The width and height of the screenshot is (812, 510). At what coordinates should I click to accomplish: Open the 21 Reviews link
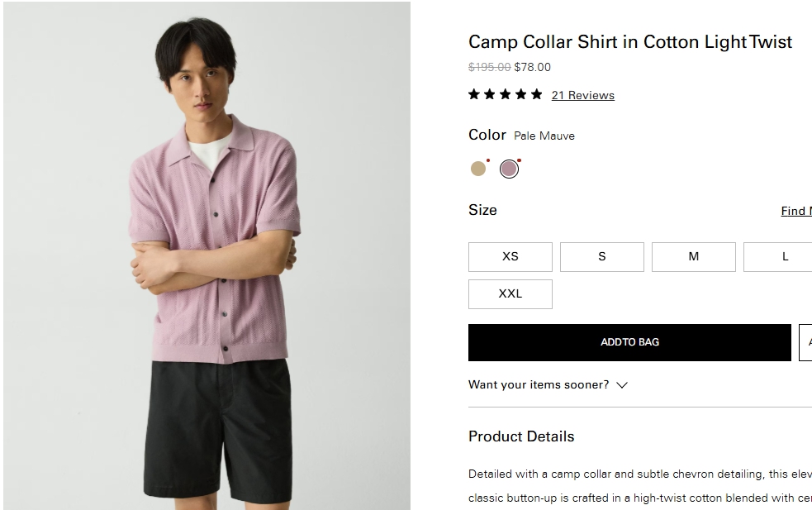click(582, 95)
